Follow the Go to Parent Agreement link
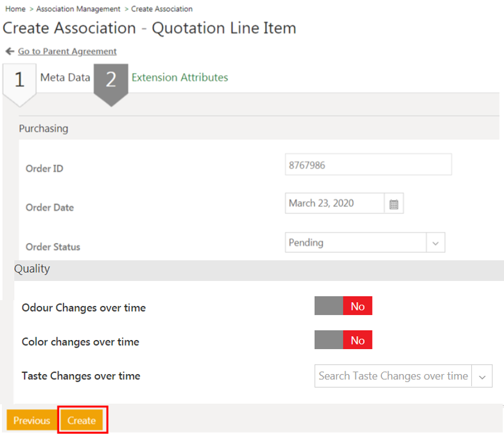This screenshot has height=439, width=504. pos(67,51)
